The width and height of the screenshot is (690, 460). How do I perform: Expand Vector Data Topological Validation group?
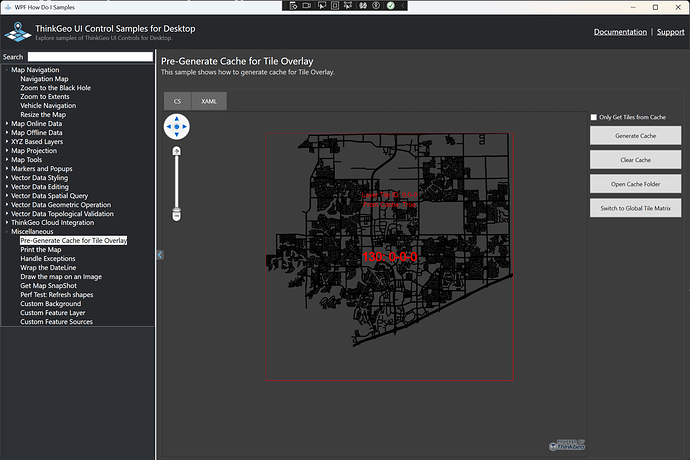(7, 213)
